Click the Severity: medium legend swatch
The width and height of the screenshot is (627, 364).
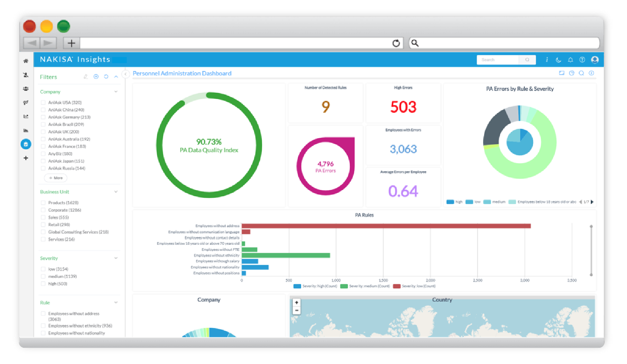pyautogui.click(x=344, y=286)
